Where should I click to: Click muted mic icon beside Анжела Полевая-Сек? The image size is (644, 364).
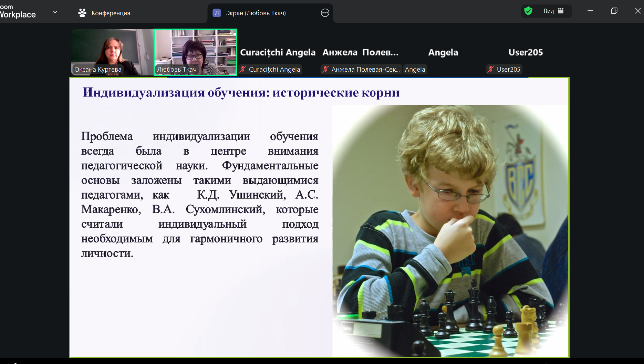[x=325, y=70]
